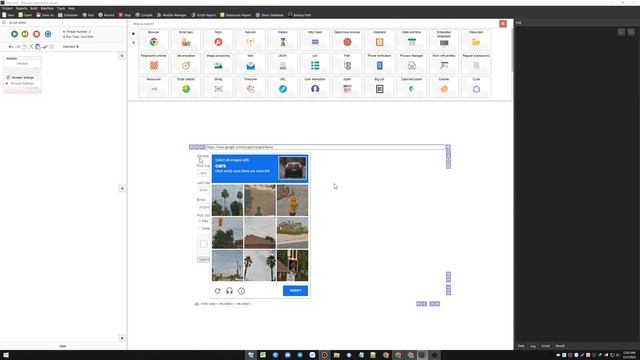The image size is (640, 360).
Task: Select the captcha tile with yellow fire hydrant
Action: [x=292, y=200]
